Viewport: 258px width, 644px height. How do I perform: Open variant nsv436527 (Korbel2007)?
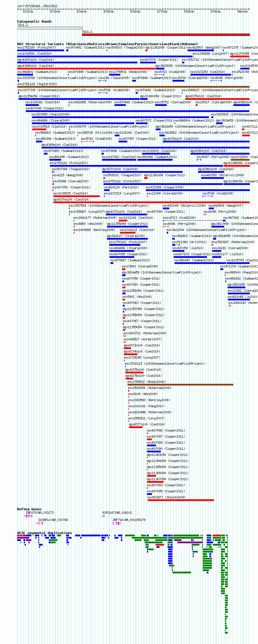[143, 339]
